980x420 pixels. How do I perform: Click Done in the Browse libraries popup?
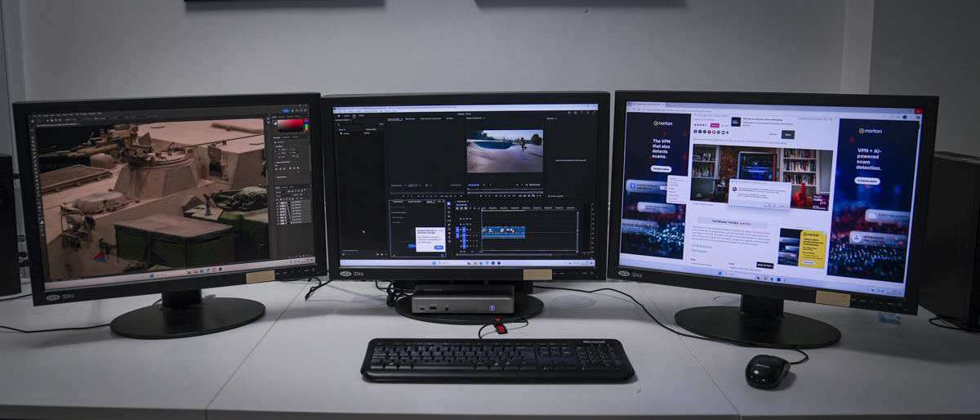[x=439, y=248]
